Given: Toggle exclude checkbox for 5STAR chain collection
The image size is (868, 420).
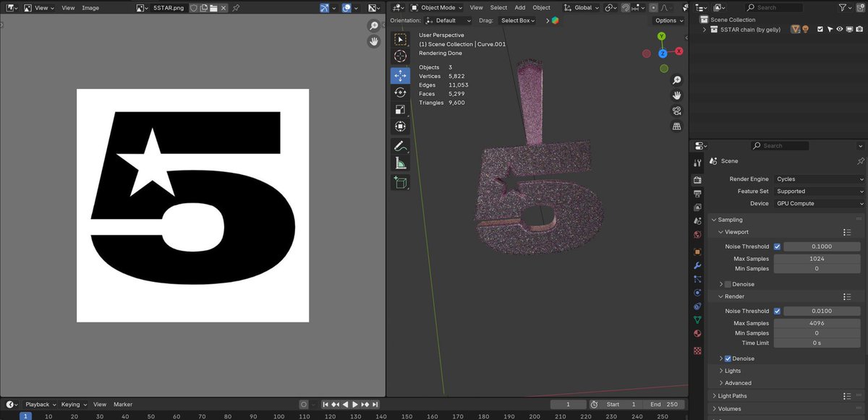Looking at the screenshot, I should click(x=820, y=30).
